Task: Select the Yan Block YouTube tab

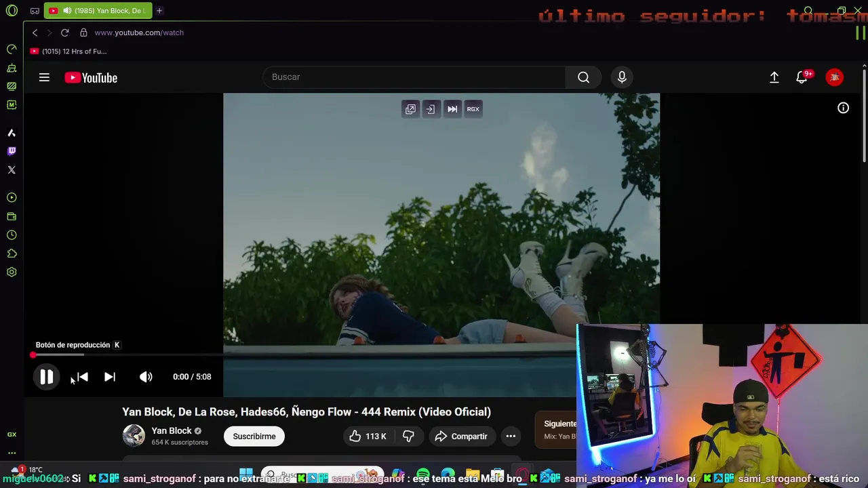Action: 98,11
